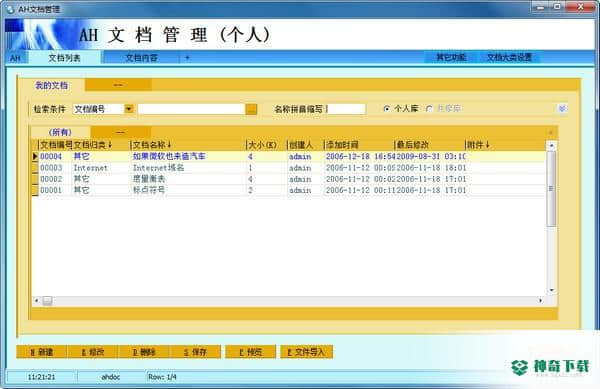600x389 pixels.
Task: Switch to the 文档列表 tab
Action: click(64, 58)
